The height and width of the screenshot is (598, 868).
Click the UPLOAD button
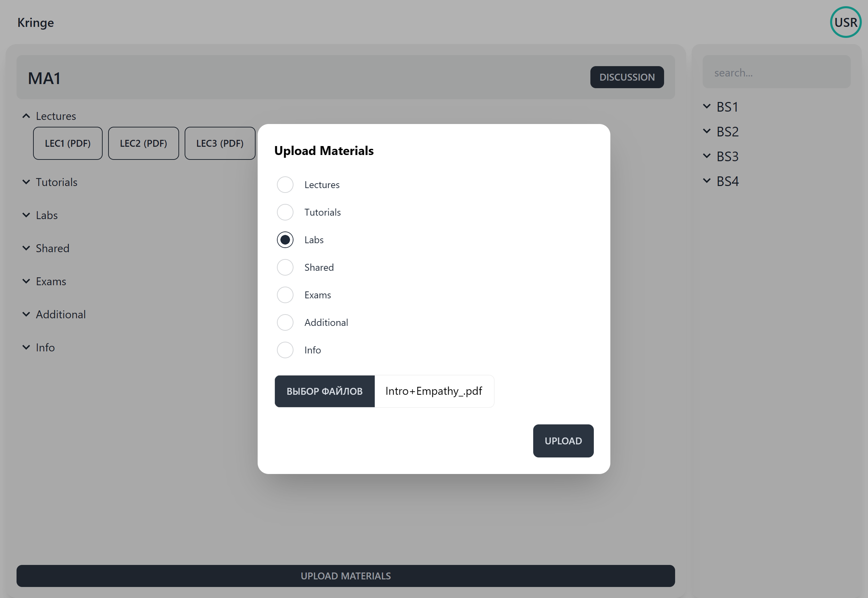[x=562, y=441]
